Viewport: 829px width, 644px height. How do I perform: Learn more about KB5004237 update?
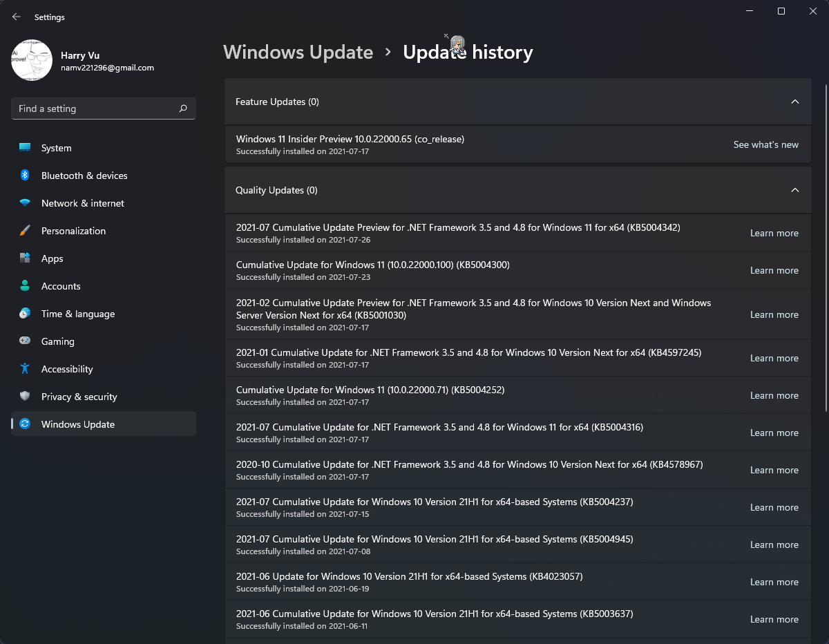(774, 507)
